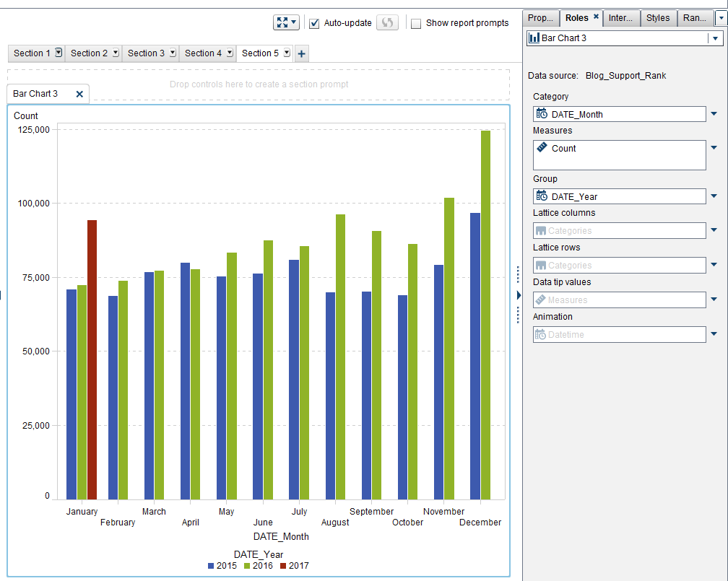Open the Section 1 tab dropdown menu
The width and height of the screenshot is (728, 581).
(58, 53)
